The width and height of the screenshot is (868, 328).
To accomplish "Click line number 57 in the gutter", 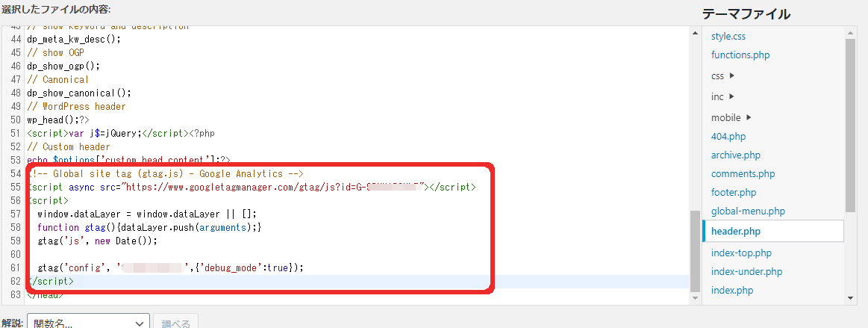I will [16, 213].
